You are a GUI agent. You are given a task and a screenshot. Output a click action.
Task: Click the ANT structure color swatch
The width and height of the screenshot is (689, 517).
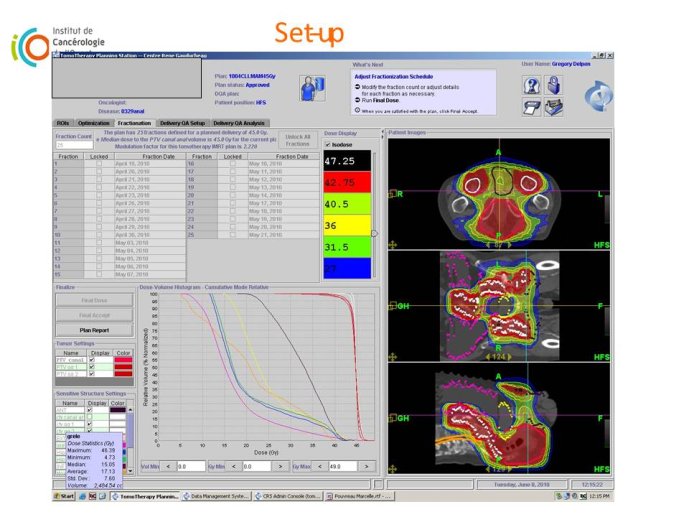tap(117, 410)
